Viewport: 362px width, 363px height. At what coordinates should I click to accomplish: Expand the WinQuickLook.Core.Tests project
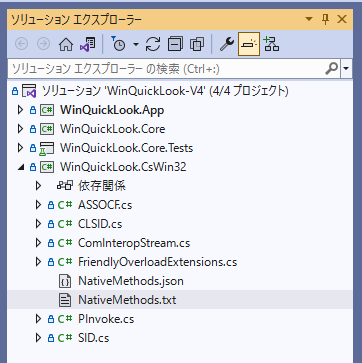click(20, 148)
